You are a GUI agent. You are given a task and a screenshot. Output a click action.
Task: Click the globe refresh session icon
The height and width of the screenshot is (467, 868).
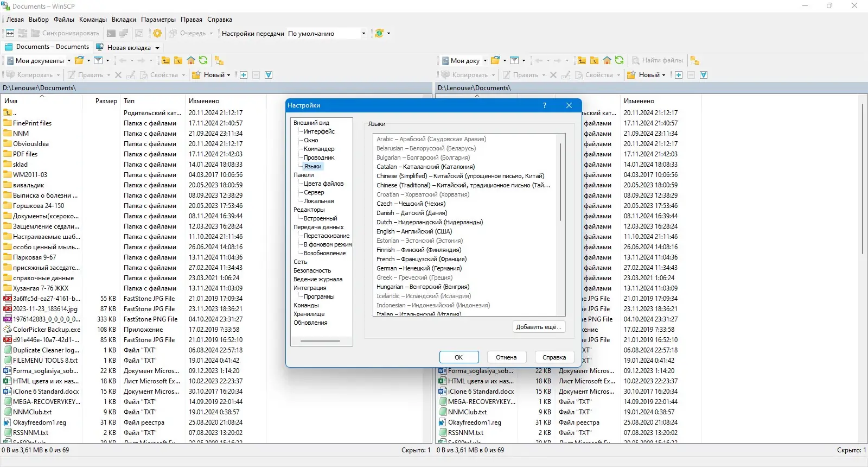379,33
